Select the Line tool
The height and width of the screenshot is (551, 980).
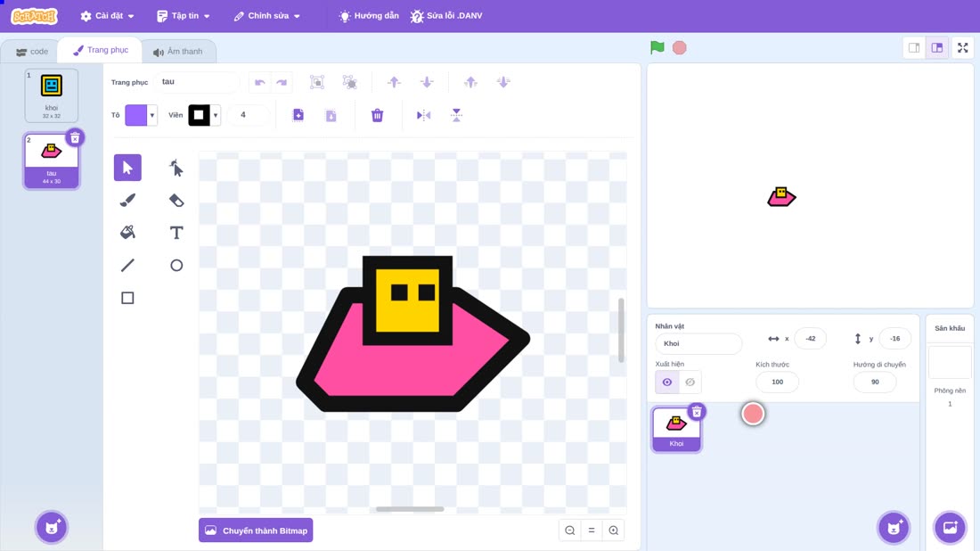click(x=127, y=265)
